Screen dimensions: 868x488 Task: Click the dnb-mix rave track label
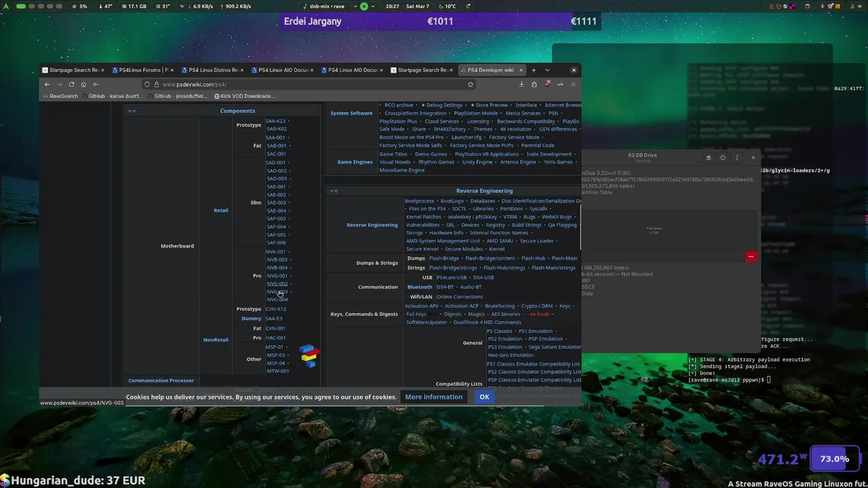(x=325, y=6)
